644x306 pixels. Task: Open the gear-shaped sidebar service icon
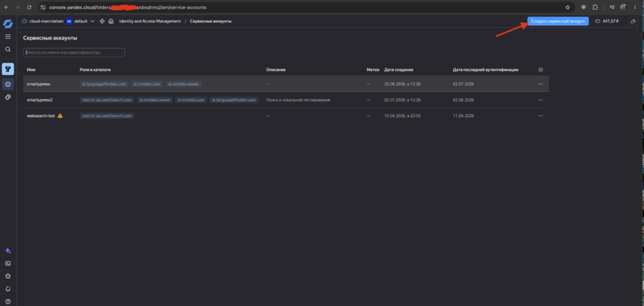tap(8, 97)
